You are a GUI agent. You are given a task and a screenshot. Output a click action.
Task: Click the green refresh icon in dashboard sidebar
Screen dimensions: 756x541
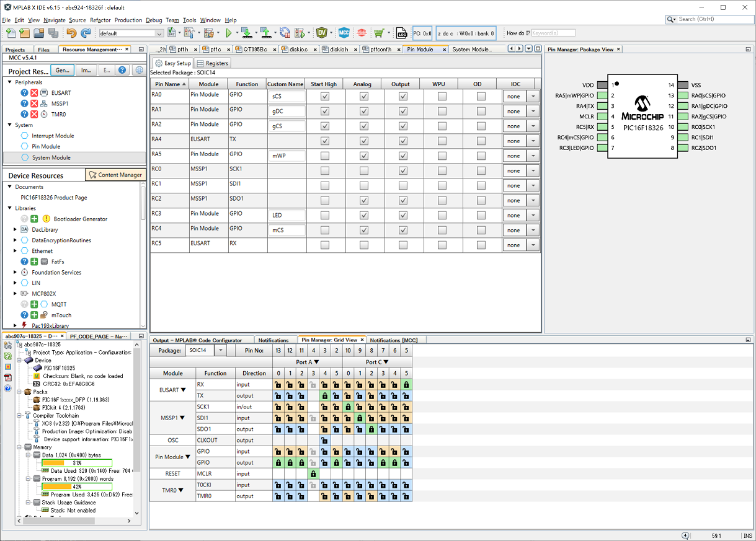point(7,356)
